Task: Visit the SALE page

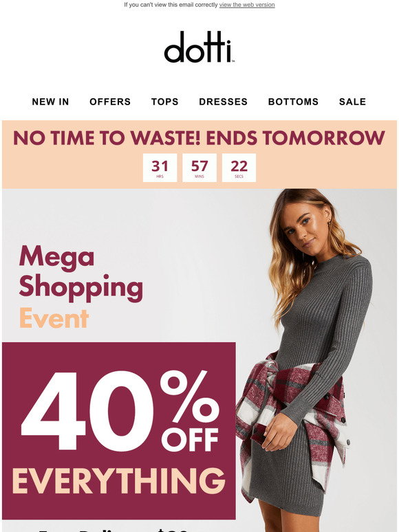Action: click(352, 102)
